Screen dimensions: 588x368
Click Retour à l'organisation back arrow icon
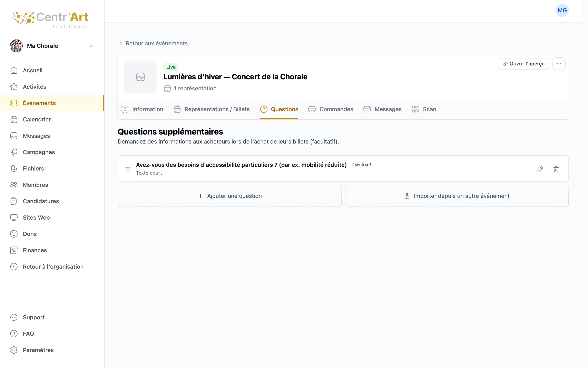pyautogui.click(x=14, y=267)
